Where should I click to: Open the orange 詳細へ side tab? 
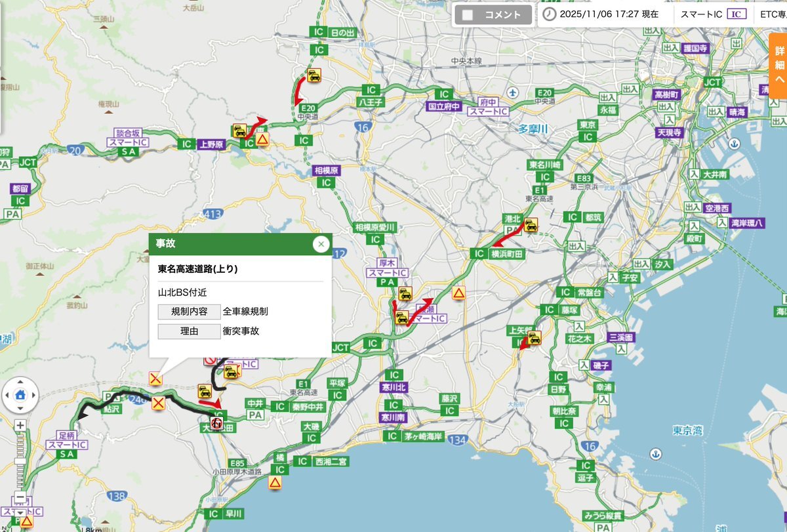778,65
